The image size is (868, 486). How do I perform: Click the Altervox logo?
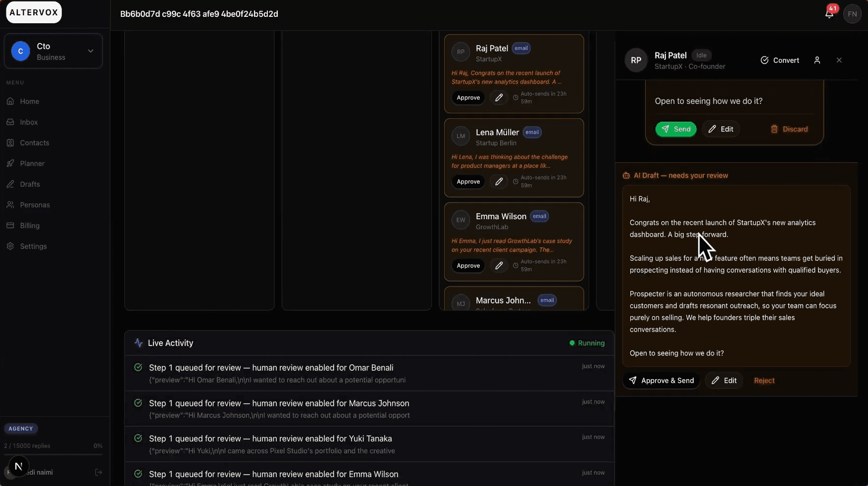pos(34,12)
